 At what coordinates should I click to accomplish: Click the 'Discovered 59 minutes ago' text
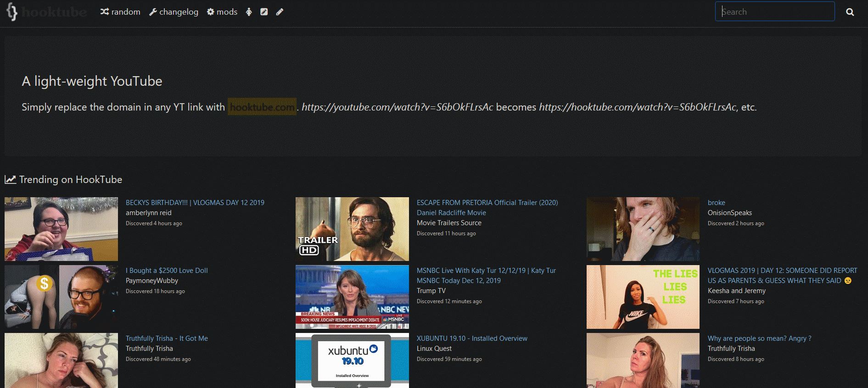(449, 359)
